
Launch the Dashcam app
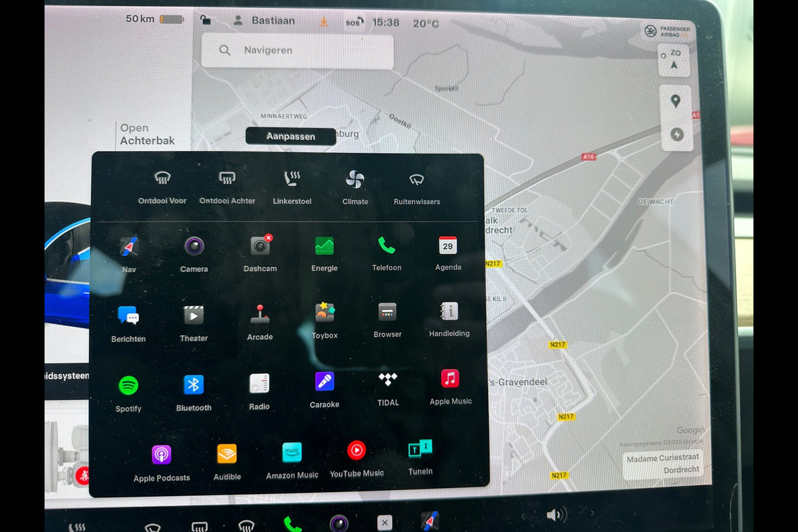tap(260, 253)
